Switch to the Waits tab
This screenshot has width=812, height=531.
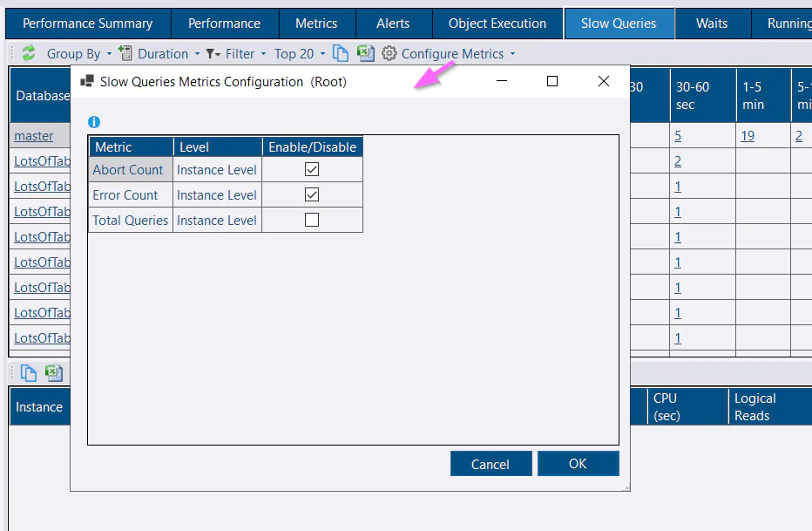pos(713,24)
